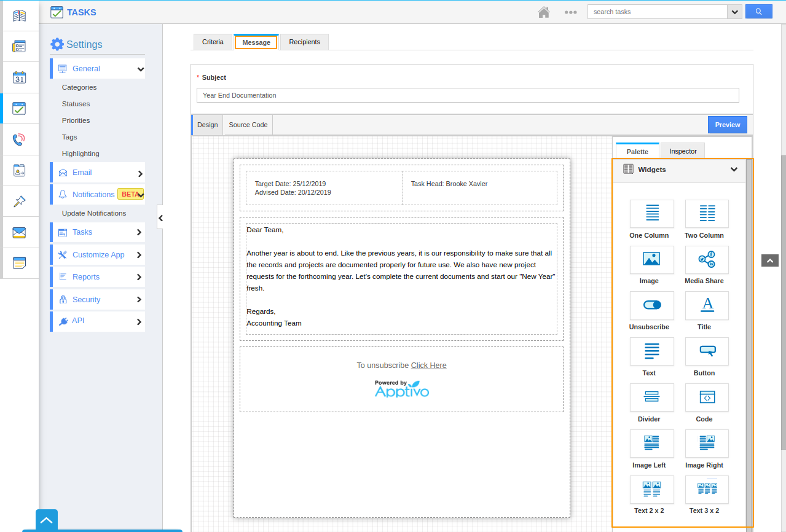The image size is (786, 532).
Task: Pick the Divider widget
Action: coord(651,397)
